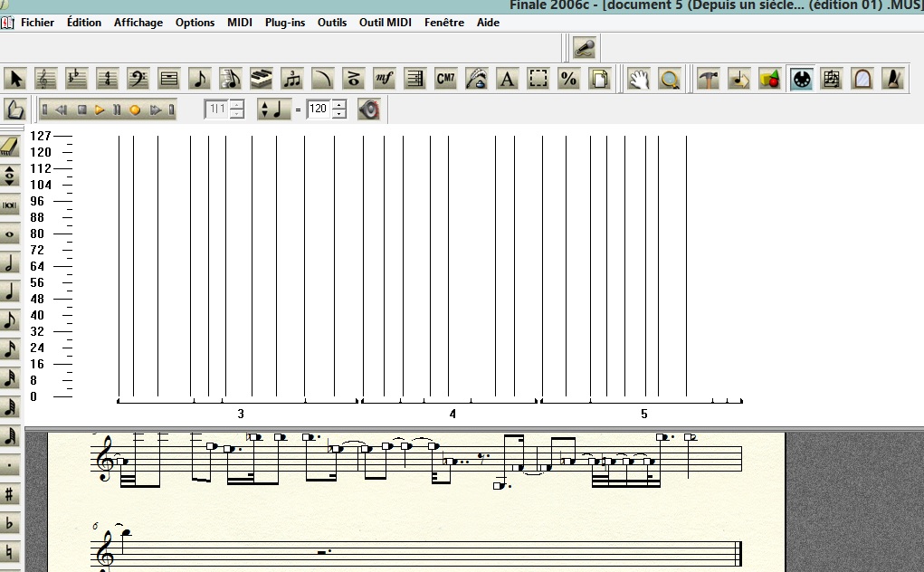The height and width of the screenshot is (572, 924).
Task: Decrease the tempo below 120
Action: pos(339,115)
